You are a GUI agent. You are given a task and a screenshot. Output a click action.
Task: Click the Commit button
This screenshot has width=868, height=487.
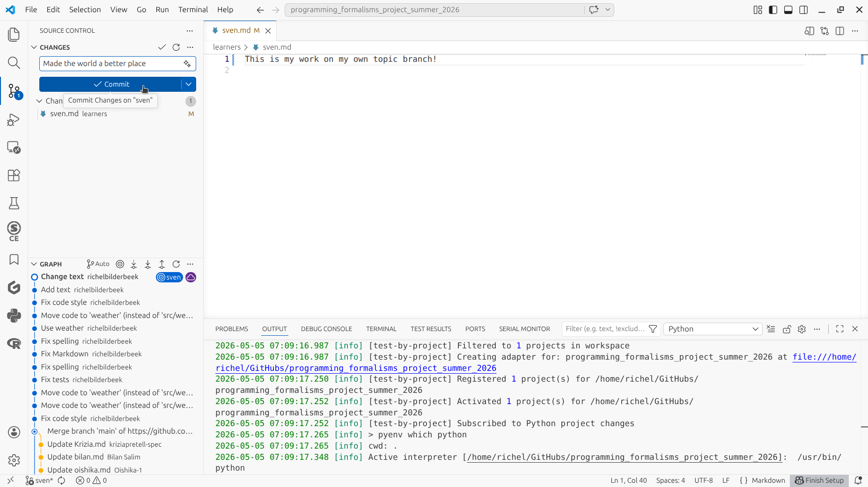pos(110,84)
